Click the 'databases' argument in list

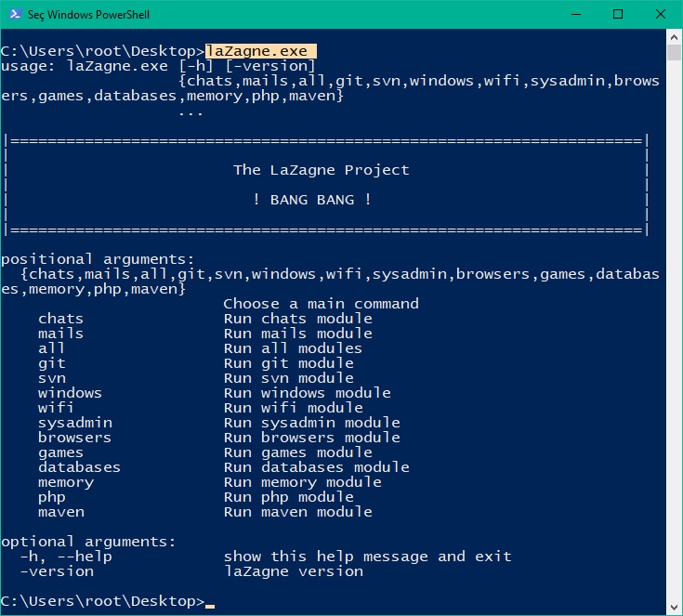(x=79, y=467)
